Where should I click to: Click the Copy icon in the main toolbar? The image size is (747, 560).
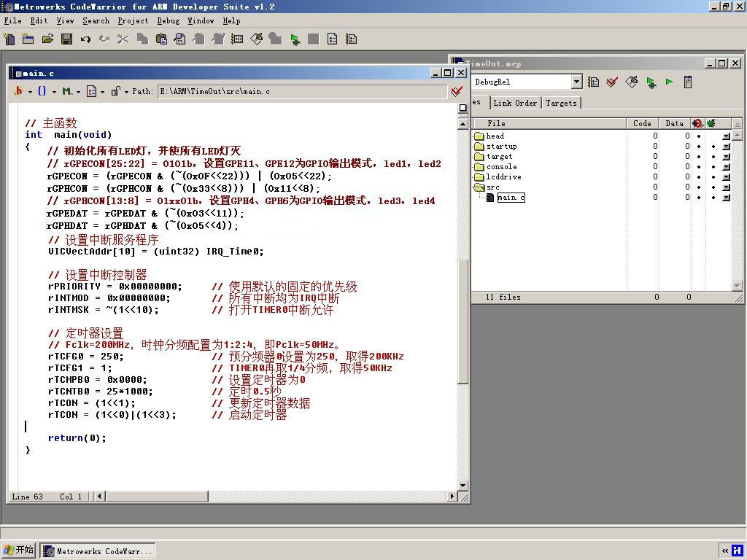tap(142, 39)
